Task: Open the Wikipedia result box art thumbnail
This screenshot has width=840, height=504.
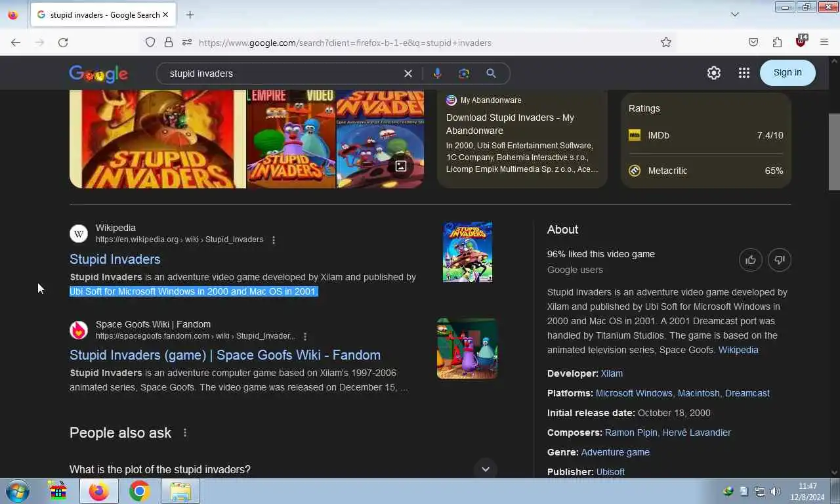Action: pos(467,252)
